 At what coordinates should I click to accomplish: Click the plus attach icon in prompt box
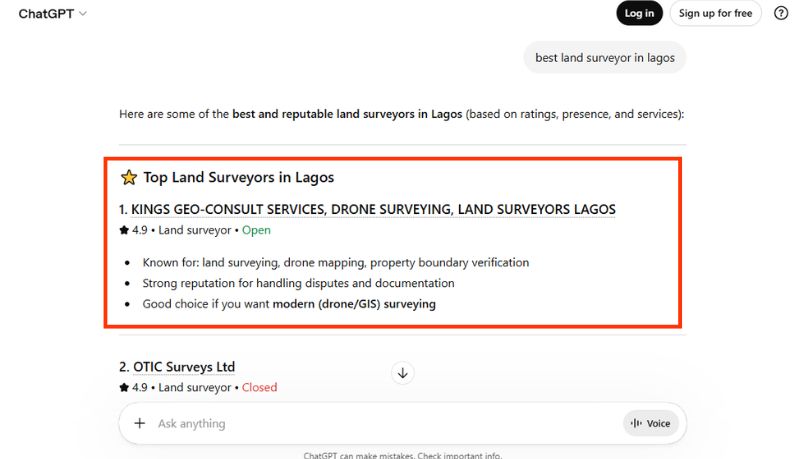point(140,423)
